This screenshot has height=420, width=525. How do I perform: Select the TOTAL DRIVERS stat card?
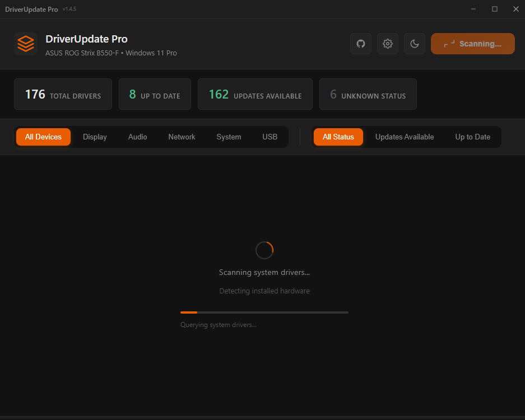(x=63, y=94)
